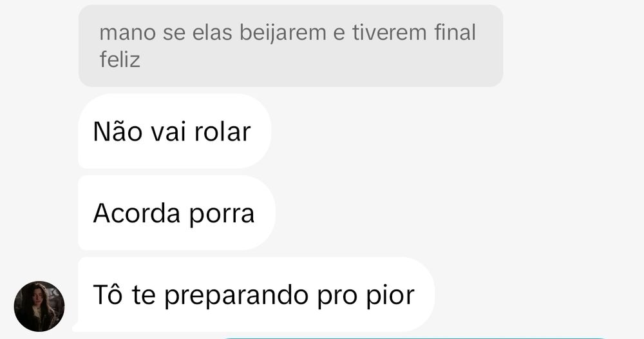Click the word 'final' in quoted reply
The image size is (644, 339).
(455, 32)
